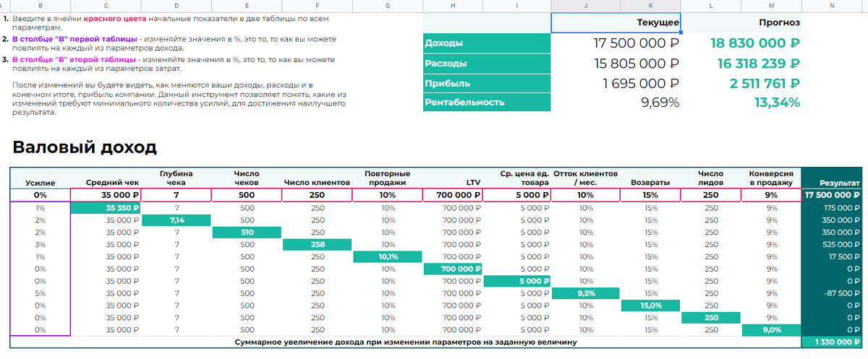868x359 pixels.
Task: Select total increase cell 1 330 000 ₽
Action: pos(833,342)
